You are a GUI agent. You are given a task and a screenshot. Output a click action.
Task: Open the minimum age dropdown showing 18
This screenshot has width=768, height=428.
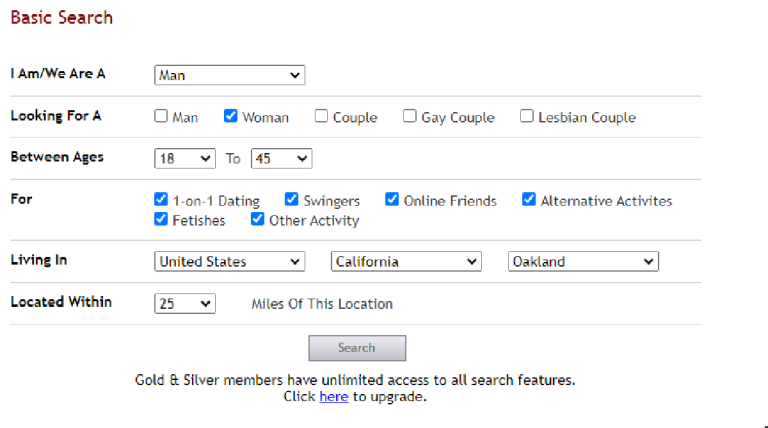pos(185,159)
